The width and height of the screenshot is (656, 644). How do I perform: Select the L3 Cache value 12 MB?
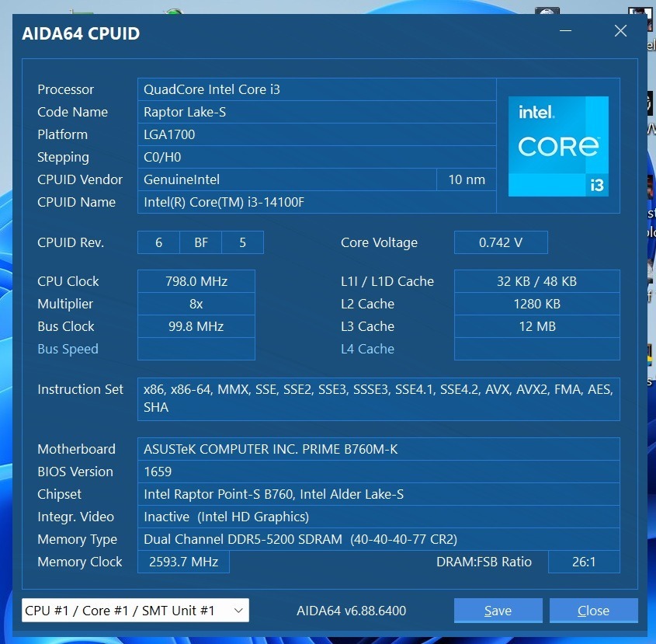click(536, 326)
